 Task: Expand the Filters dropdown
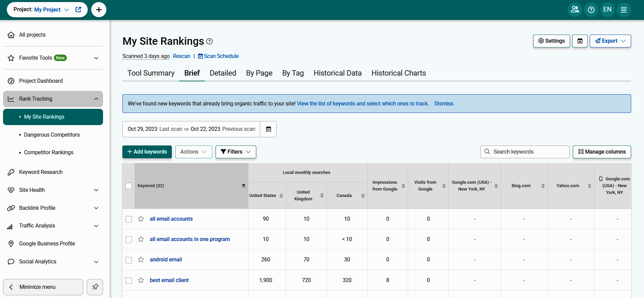pyautogui.click(x=236, y=152)
